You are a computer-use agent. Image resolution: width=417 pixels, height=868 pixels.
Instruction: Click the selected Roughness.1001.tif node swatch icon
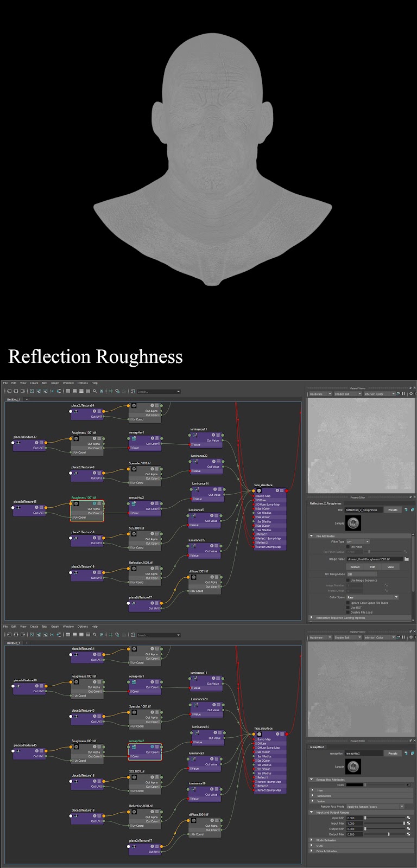[76, 503]
